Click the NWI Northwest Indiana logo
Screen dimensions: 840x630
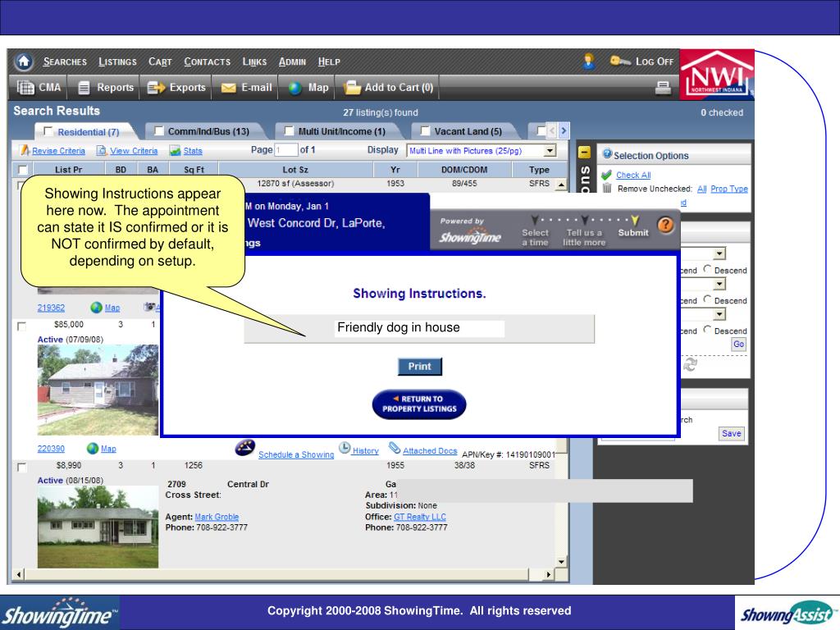click(x=717, y=75)
